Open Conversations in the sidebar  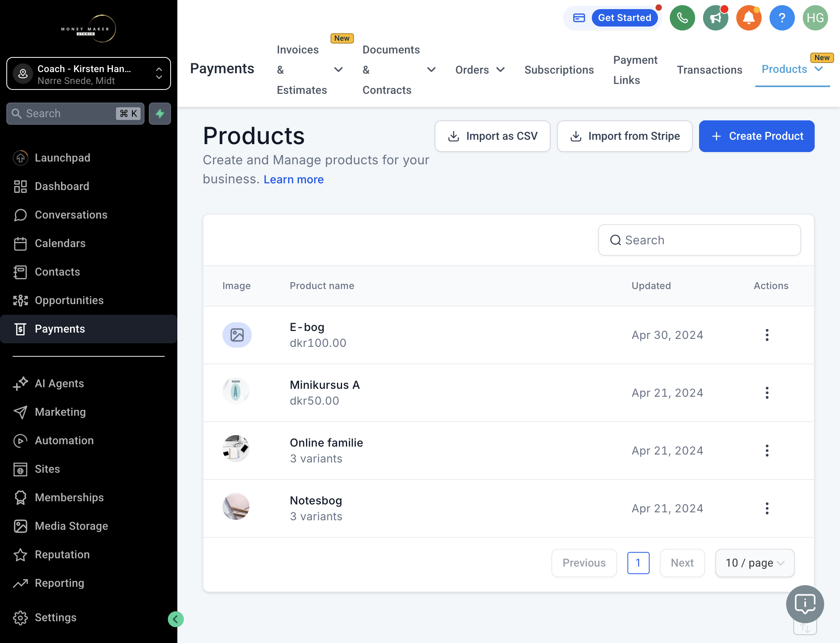(x=89, y=215)
